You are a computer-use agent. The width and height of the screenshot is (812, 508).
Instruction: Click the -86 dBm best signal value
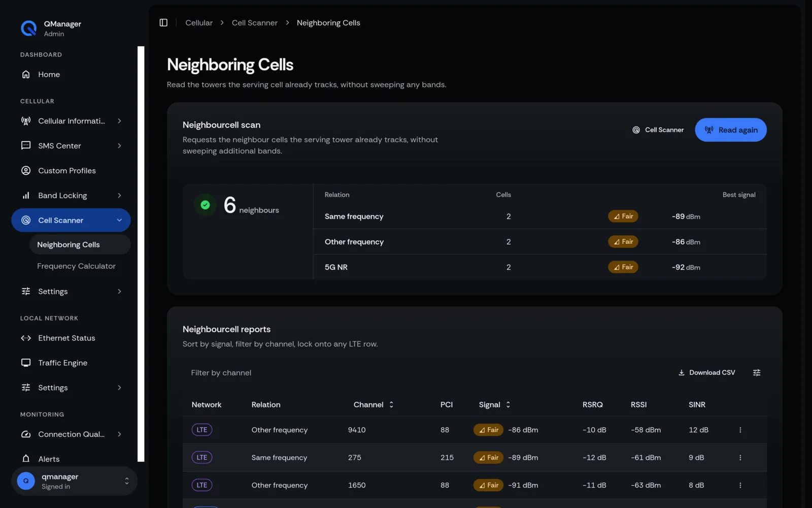[686, 242]
